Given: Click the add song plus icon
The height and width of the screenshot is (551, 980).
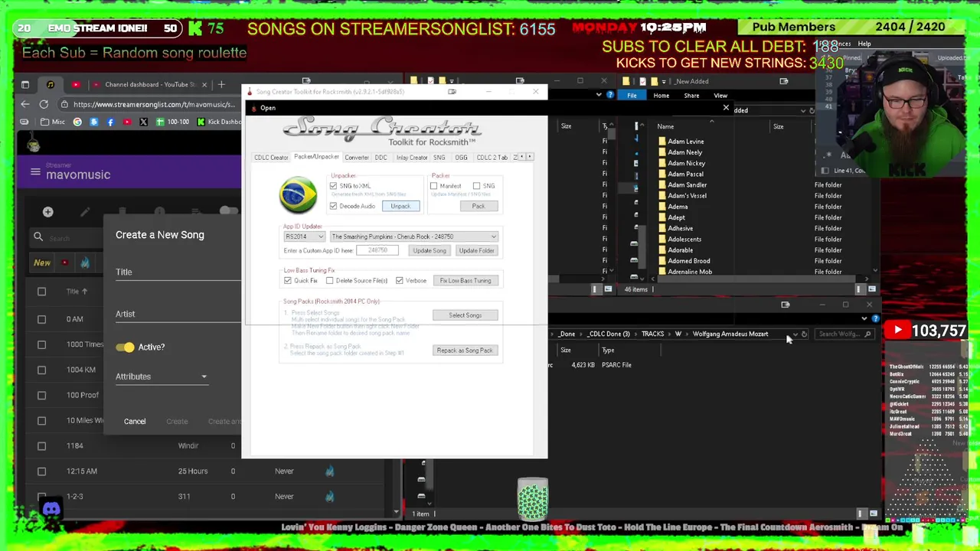Looking at the screenshot, I should pos(47,212).
